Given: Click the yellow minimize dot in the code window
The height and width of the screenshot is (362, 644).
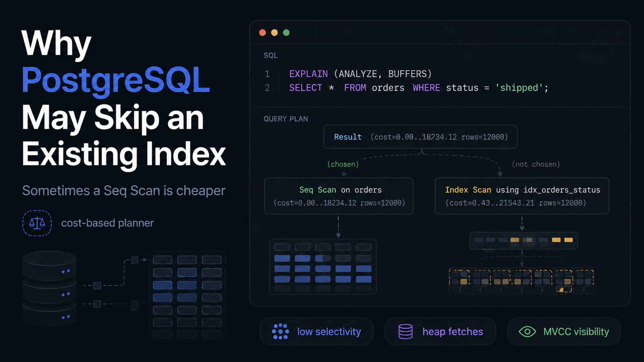Looking at the screenshot, I should (x=274, y=33).
